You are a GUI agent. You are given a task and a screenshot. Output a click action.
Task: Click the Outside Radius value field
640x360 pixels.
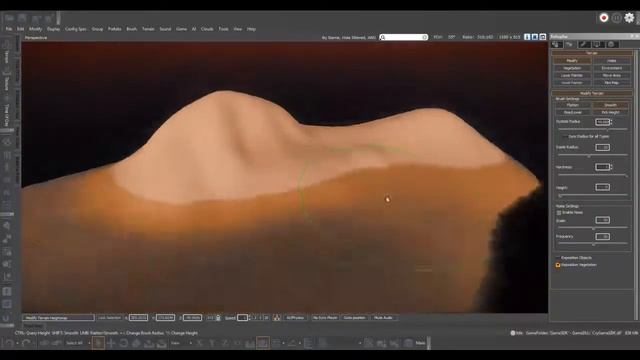click(x=602, y=122)
